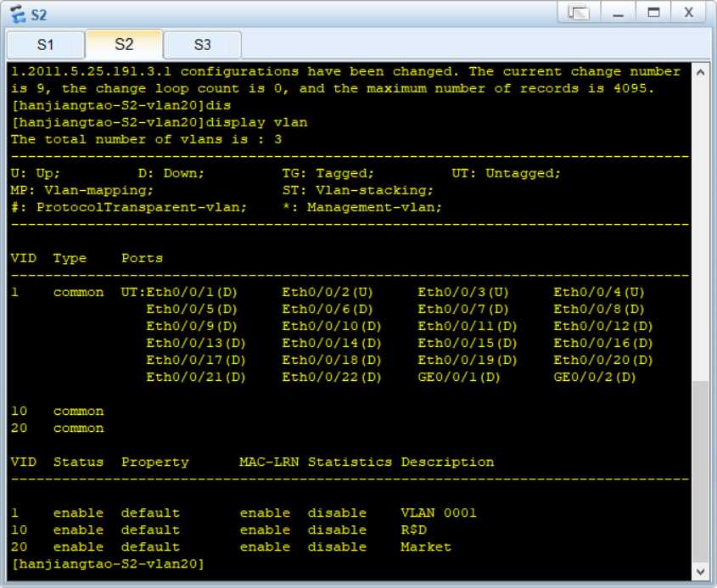Screen dimensions: 717x588
Task: Close the S2 terminal window
Action: coord(689,13)
